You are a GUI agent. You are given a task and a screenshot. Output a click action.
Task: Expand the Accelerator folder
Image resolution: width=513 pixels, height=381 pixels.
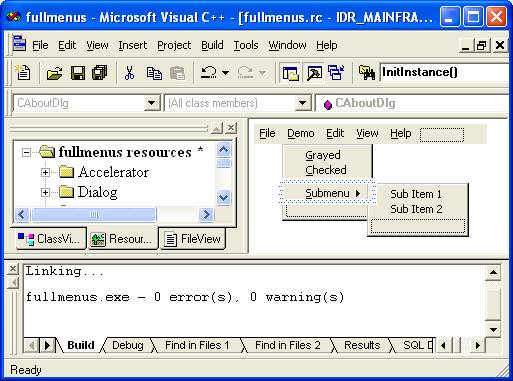45,172
